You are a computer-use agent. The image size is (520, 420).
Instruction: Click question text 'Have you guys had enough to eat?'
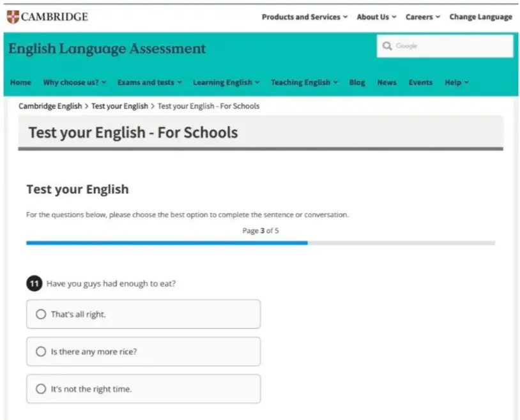coord(111,284)
